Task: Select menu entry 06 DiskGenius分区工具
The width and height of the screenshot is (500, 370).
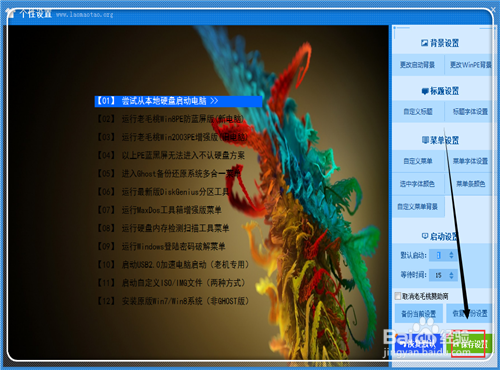Action: pyautogui.click(x=163, y=192)
